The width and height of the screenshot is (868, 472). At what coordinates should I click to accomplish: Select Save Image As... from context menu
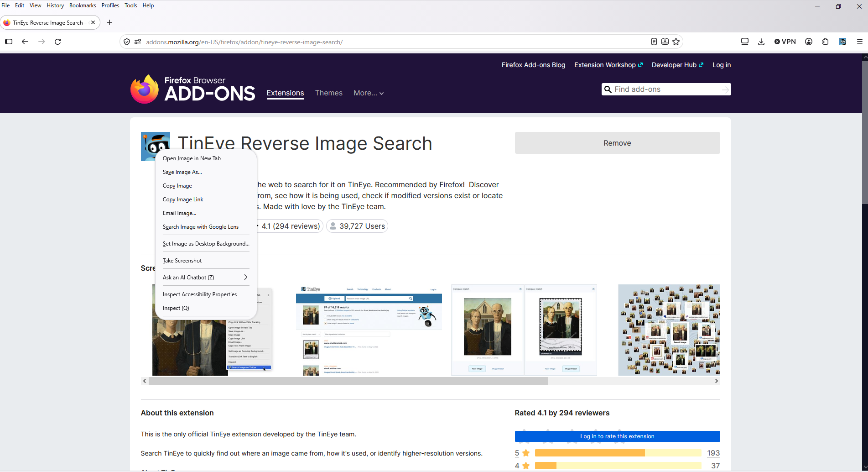(206, 172)
